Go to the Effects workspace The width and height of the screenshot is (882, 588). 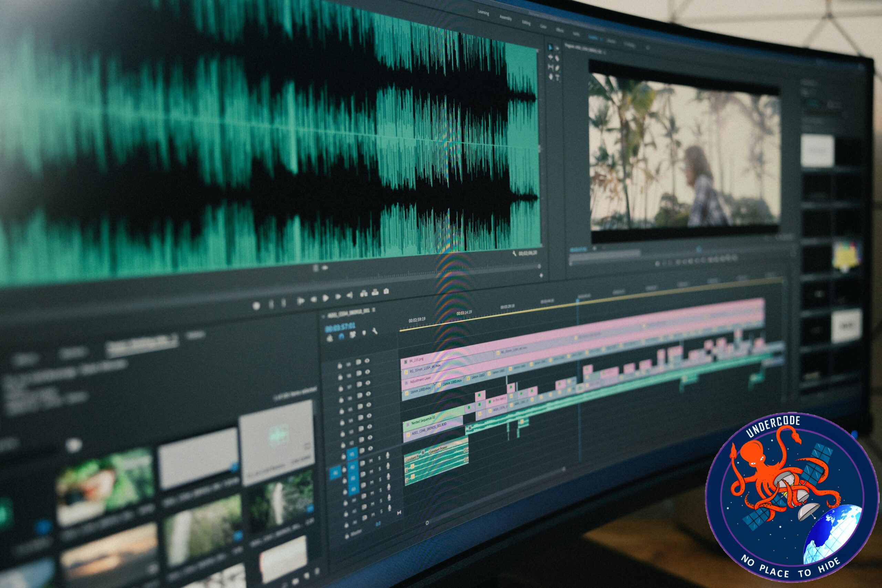click(x=560, y=30)
